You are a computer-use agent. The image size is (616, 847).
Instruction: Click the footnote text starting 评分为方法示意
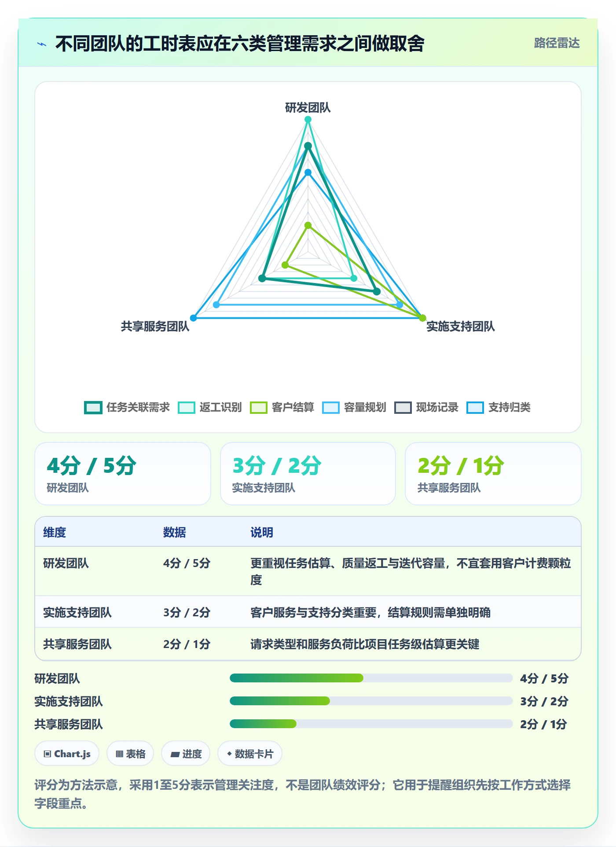(303, 794)
